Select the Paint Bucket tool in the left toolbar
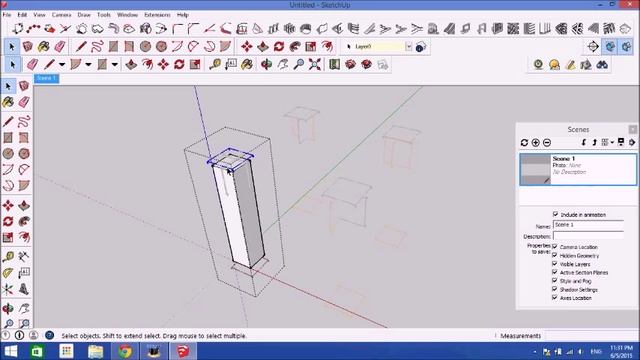The height and width of the screenshot is (360, 640). coord(8,102)
